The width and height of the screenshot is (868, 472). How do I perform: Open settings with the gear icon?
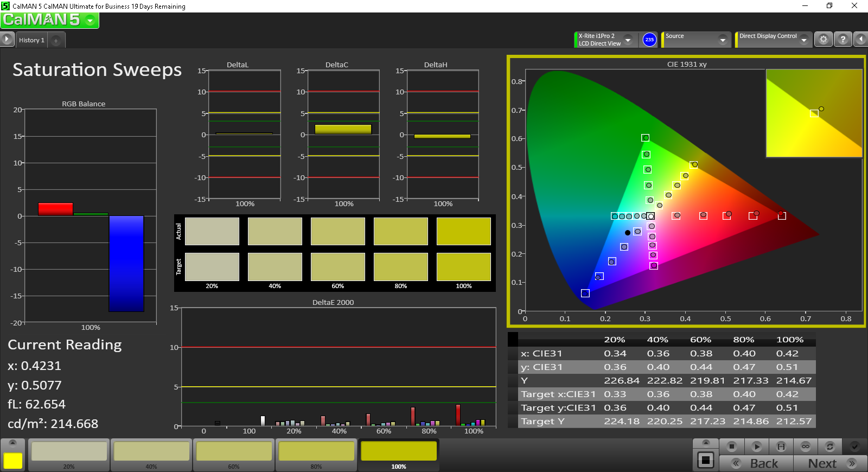pyautogui.click(x=823, y=40)
